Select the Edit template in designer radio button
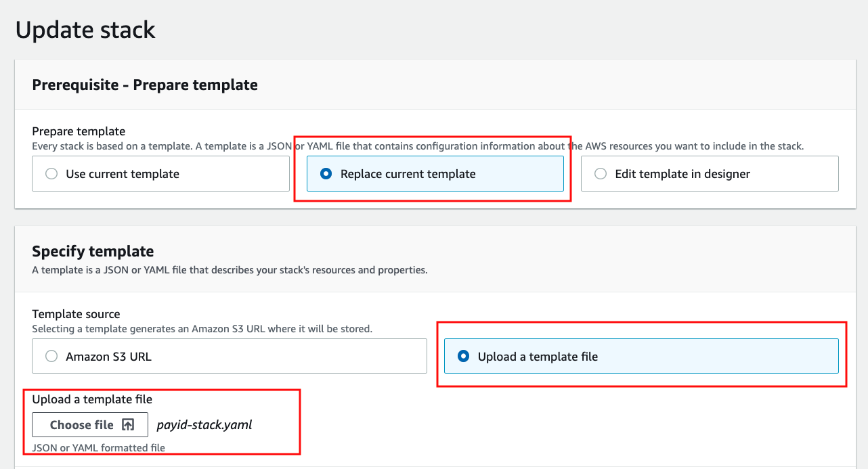The image size is (868, 469). click(601, 174)
